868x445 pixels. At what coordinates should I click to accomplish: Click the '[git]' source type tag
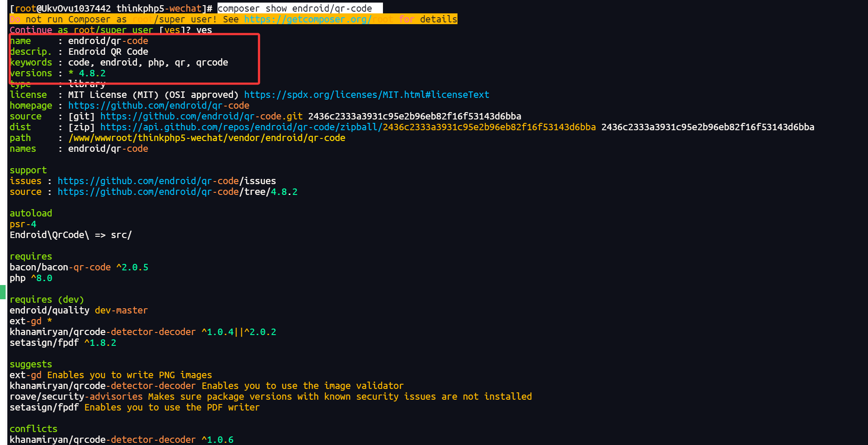81,116
